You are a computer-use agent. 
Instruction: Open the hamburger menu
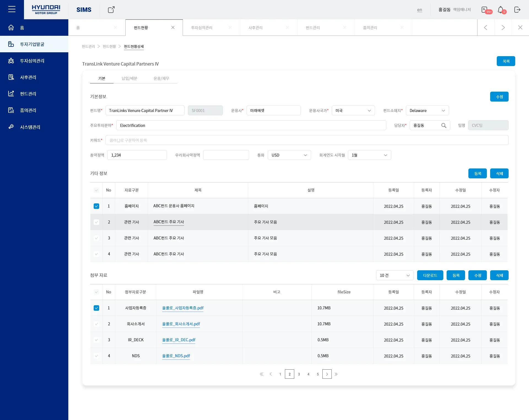pos(12,9)
